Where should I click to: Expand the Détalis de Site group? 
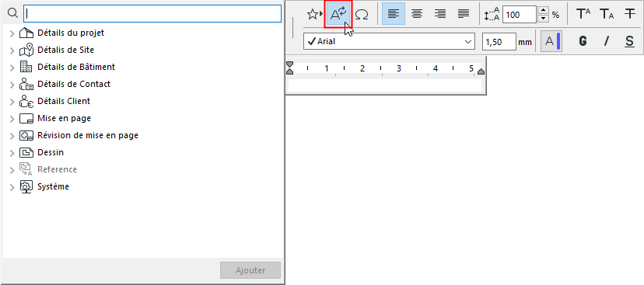[12, 50]
